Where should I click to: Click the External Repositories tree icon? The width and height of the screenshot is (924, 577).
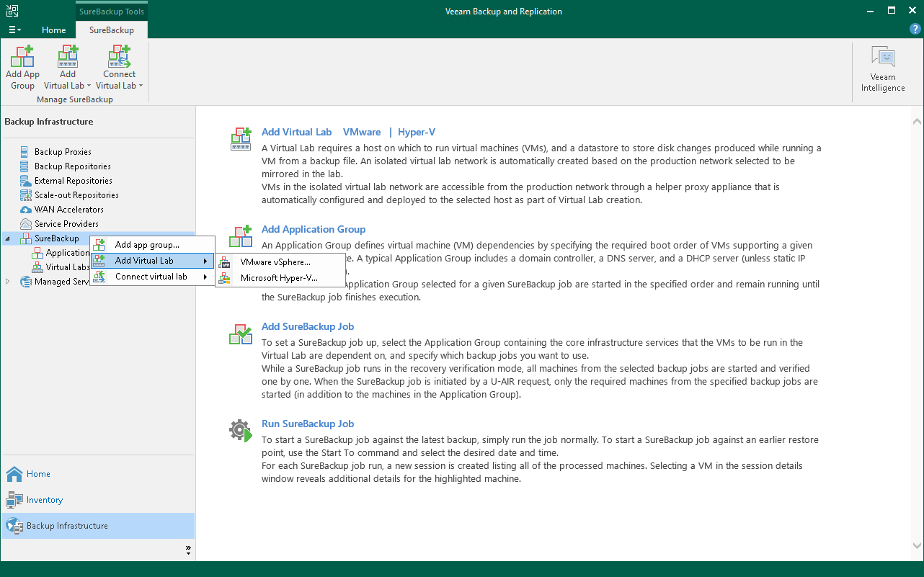(x=26, y=181)
